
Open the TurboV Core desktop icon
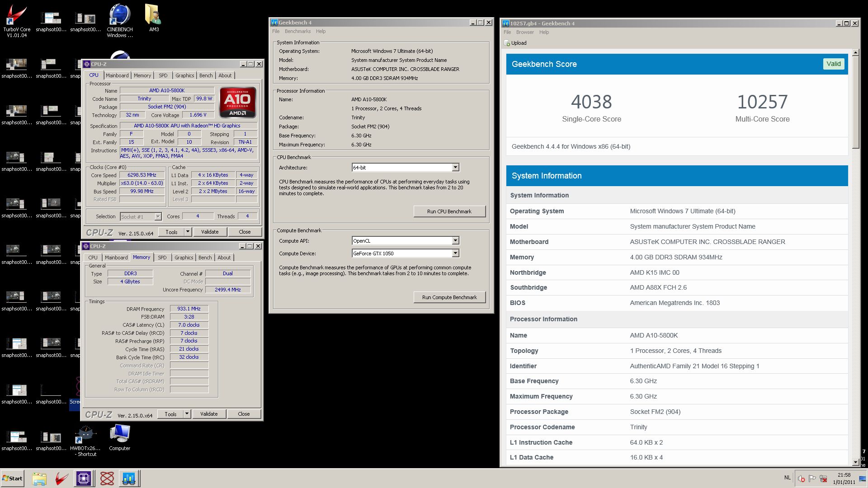click(17, 20)
